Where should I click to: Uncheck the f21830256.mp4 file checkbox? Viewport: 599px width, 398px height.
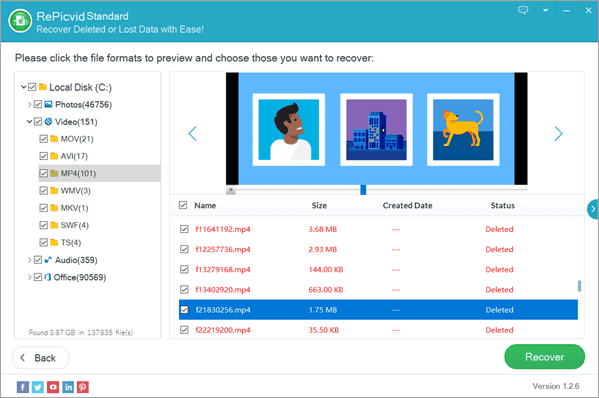[184, 309]
